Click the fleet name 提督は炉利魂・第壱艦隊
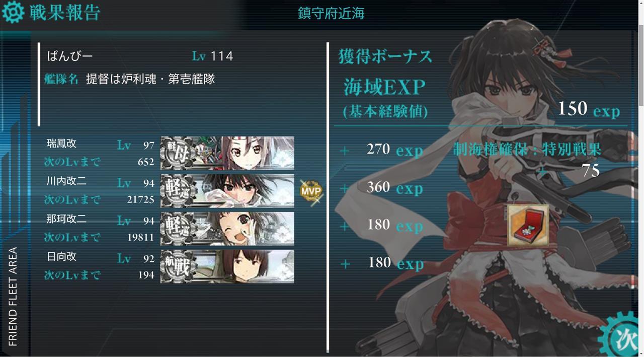Image resolution: width=644 pixels, height=357 pixels. point(150,79)
